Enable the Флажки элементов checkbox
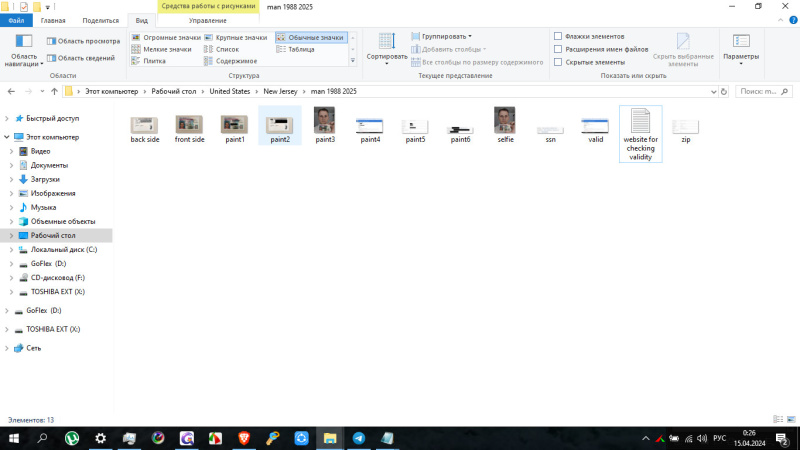Viewport: 800px width, 450px height. pos(558,36)
